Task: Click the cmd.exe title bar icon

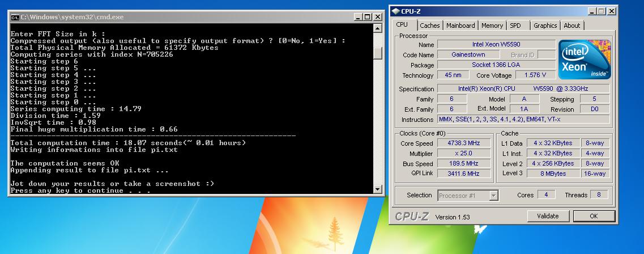Action: [15, 17]
